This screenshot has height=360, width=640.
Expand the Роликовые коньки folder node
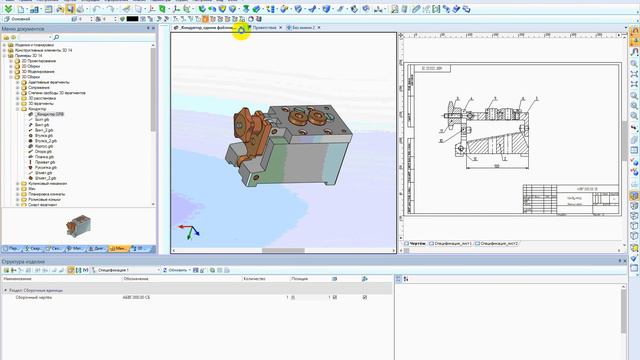(18, 200)
